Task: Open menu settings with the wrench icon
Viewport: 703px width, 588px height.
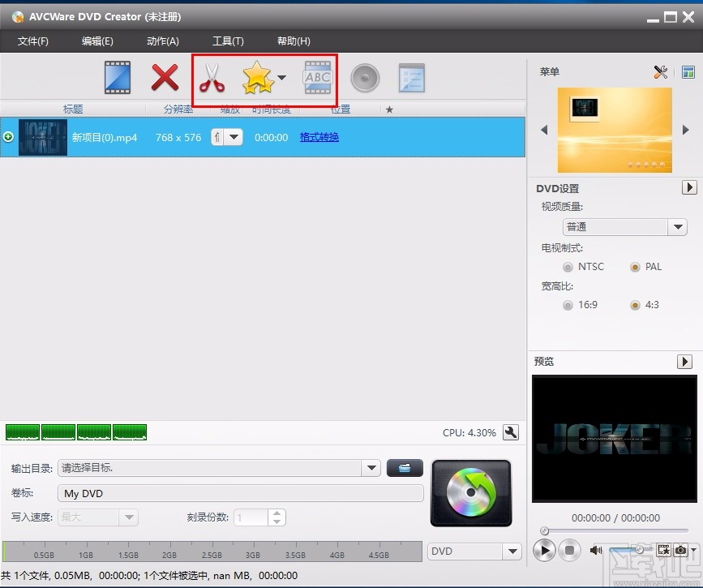Action: pos(661,72)
